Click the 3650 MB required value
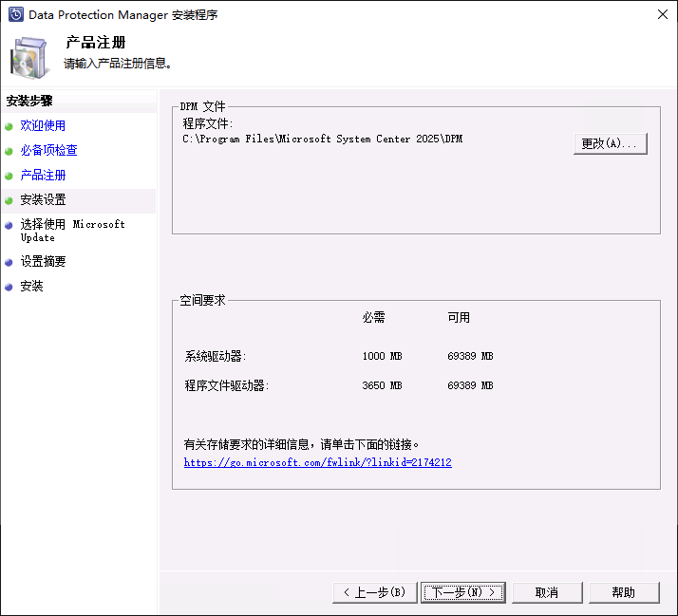This screenshot has height=616, width=678. (x=383, y=385)
